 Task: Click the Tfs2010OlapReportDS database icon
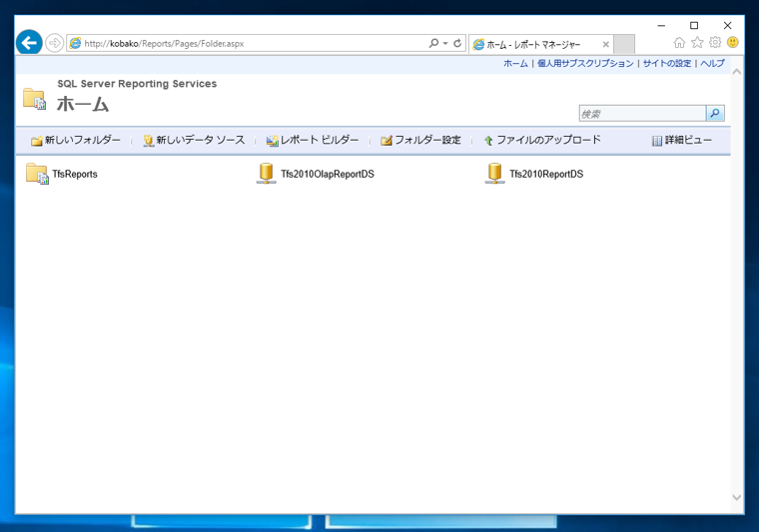[266, 174]
